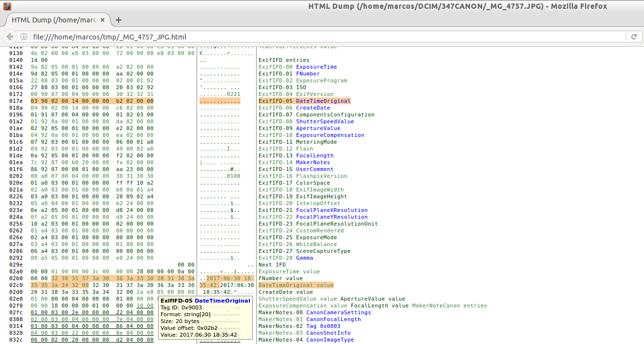The height and width of the screenshot is (344, 644).
Task: Select the ExifIFD-16 FlashpixVersion entry
Action: [x=303, y=176]
